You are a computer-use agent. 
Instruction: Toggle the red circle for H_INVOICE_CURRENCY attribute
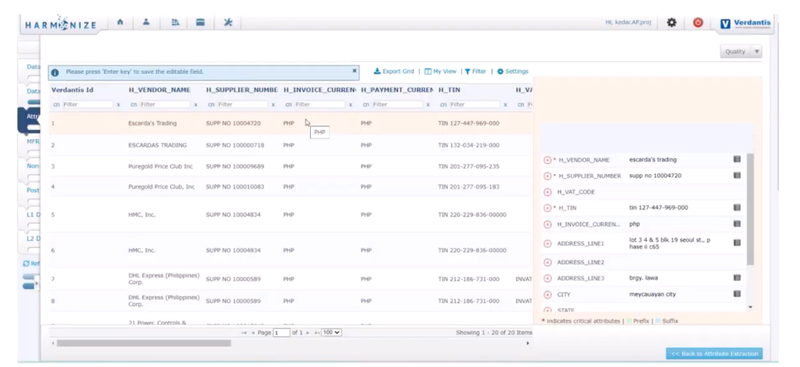click(547, 225)
